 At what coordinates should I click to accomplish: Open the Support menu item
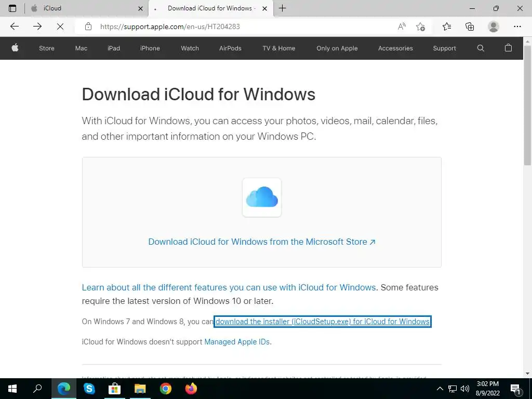pos(445,48)
